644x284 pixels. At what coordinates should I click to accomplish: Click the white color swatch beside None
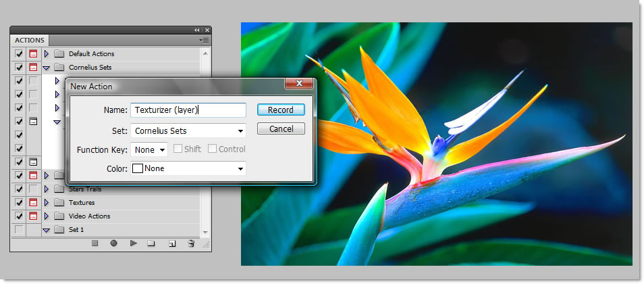click(x=138, y=168)
